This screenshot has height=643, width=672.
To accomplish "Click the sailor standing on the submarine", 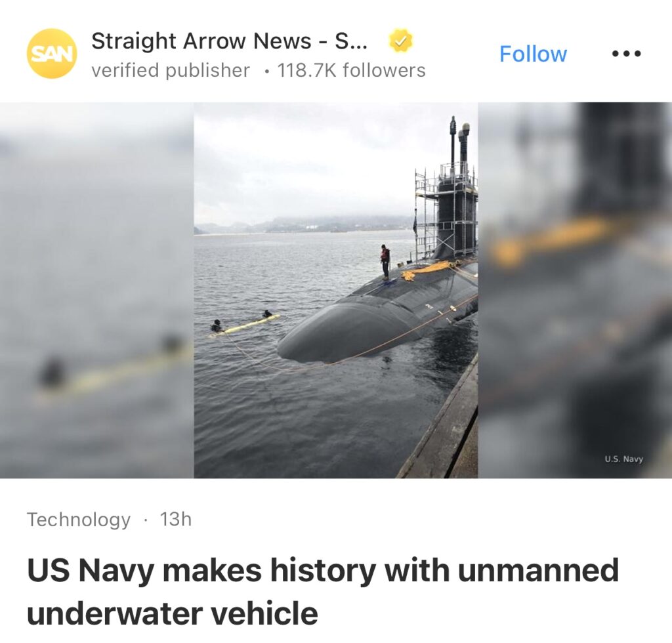I will point(385,262).
